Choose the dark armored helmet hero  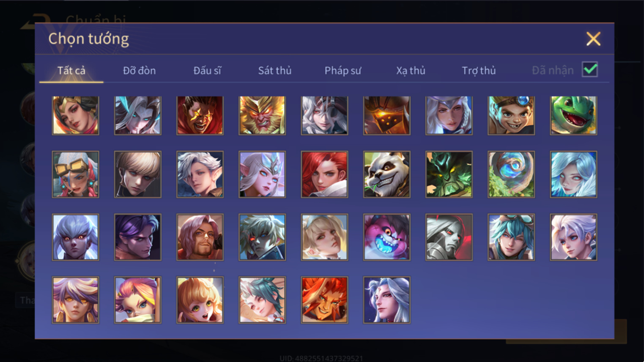pyautogui.click(x=386, y=115)
